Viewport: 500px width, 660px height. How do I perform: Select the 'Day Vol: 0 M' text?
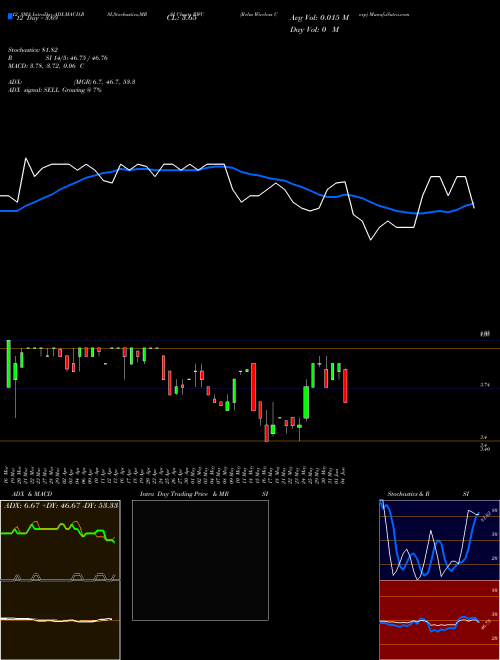coord(314,30)
